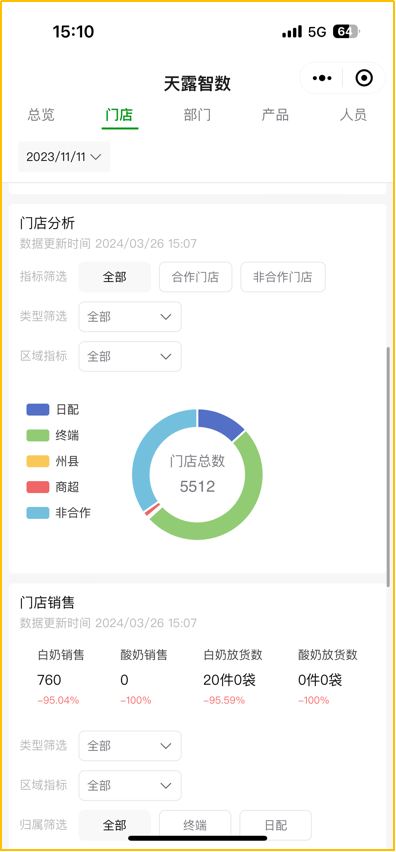396x852 pixels.
Task: Tap the cellular signal bars icon
Action: click(x=292, y=32)
